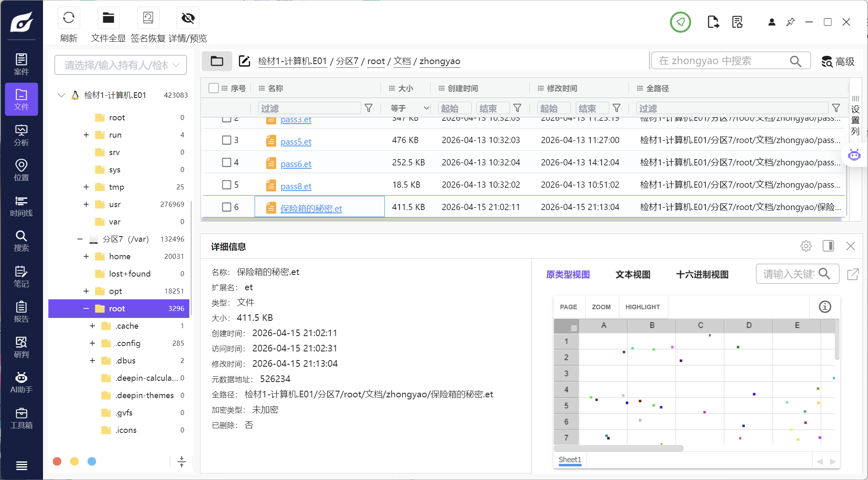Open the 时间线 sidebar section

click(21, 206)
